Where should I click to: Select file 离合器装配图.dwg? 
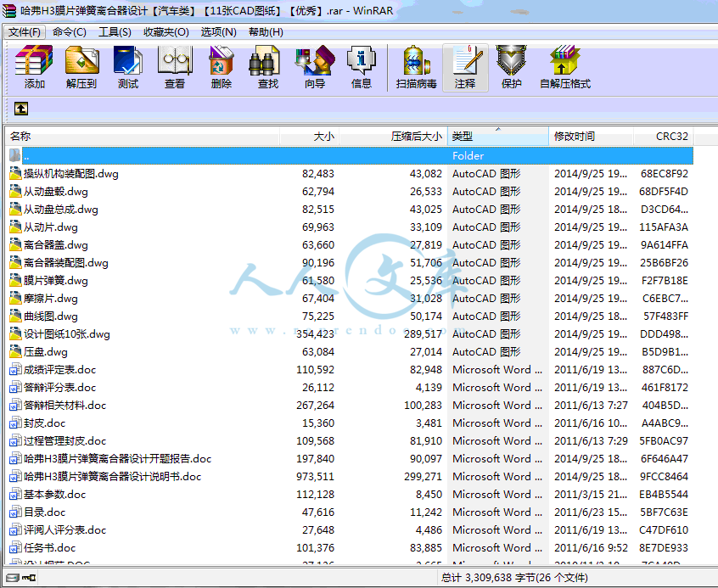(x=351, y=263)
